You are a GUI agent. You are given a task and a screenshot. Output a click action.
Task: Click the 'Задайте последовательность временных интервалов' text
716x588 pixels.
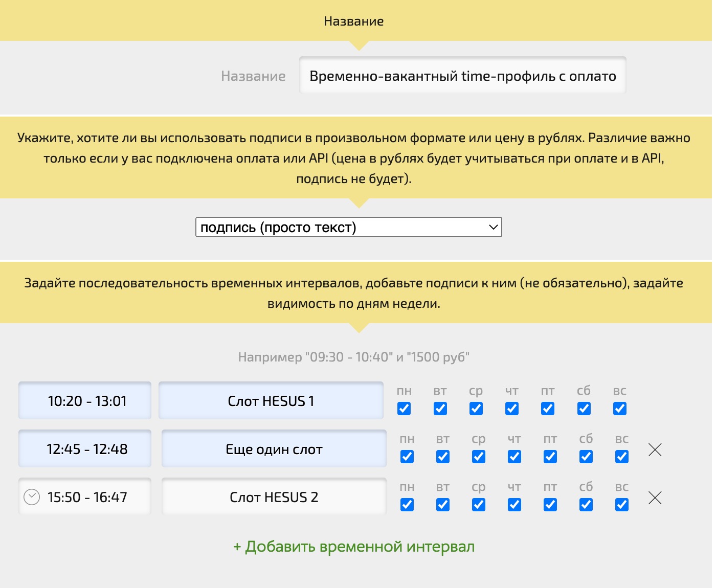[x=354, y=293]
